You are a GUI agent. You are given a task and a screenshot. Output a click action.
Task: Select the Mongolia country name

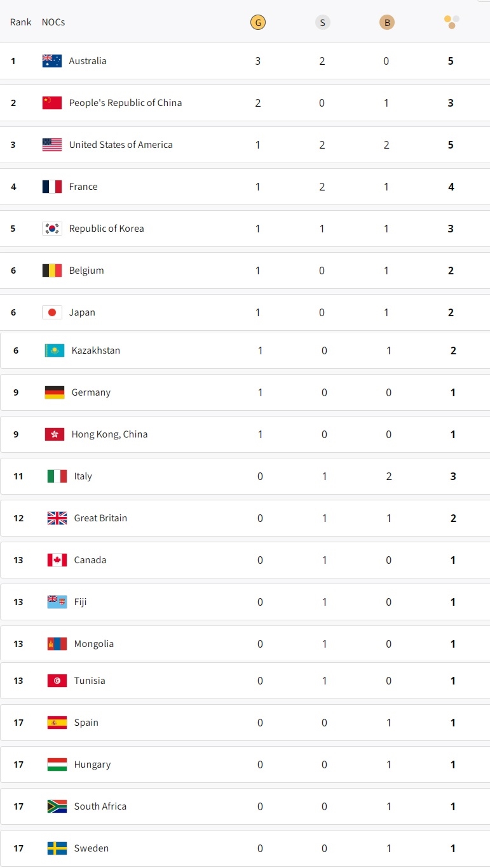(x=94, y=644)
